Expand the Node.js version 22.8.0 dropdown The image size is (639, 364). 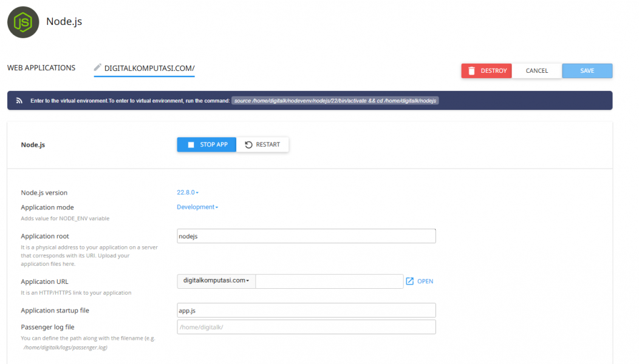tap(188, 192)
